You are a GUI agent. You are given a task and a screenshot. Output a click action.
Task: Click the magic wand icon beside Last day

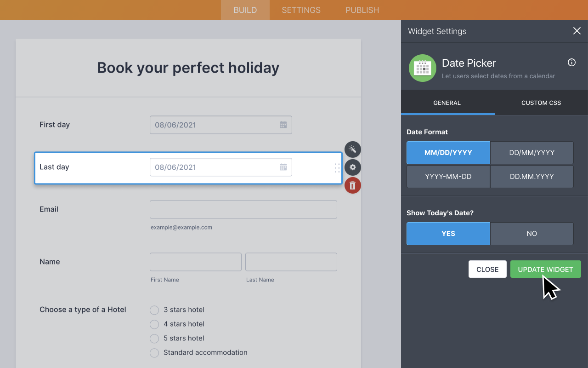[x=352, y=149]
